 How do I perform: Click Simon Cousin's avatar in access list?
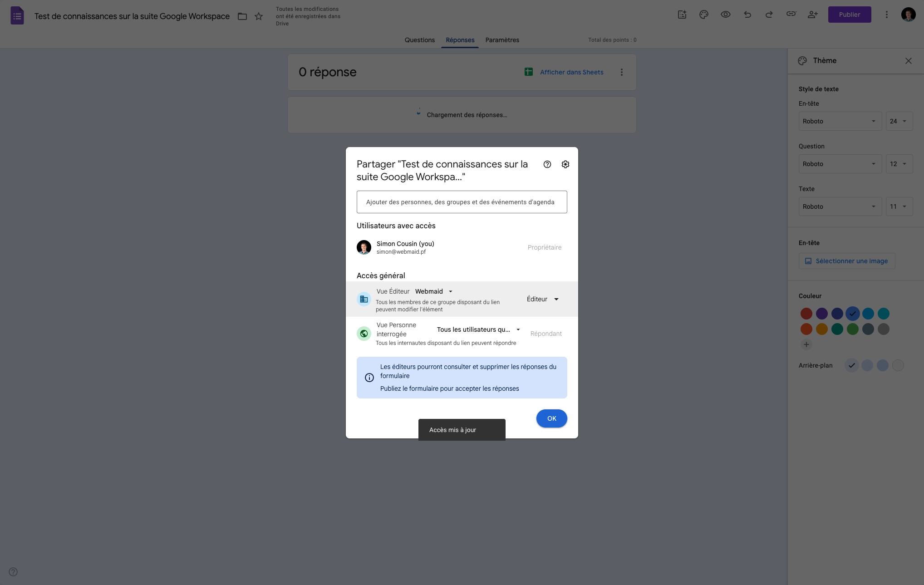coord(364,247)
